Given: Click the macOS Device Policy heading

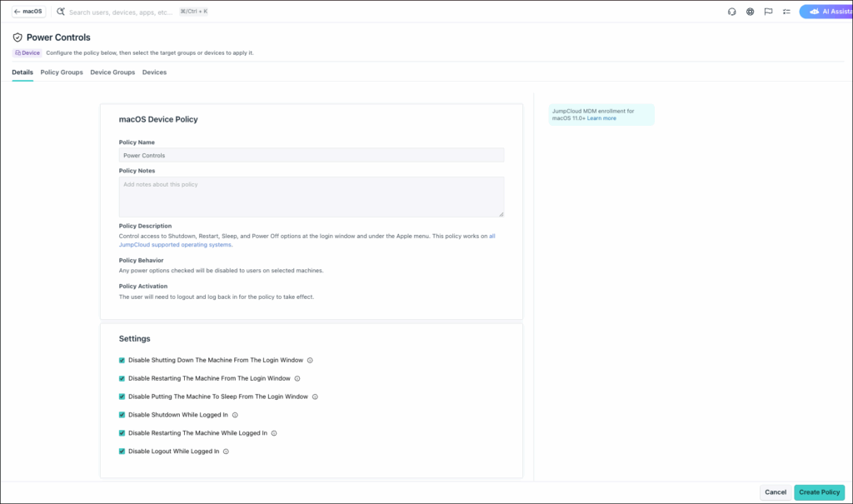Looking at the screenshot, I should (158, 119).
